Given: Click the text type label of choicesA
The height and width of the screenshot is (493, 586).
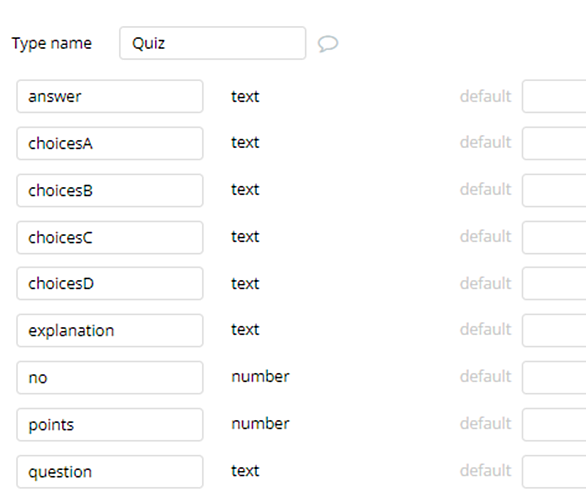Looking at the screenshot, I should pos(245,142).
